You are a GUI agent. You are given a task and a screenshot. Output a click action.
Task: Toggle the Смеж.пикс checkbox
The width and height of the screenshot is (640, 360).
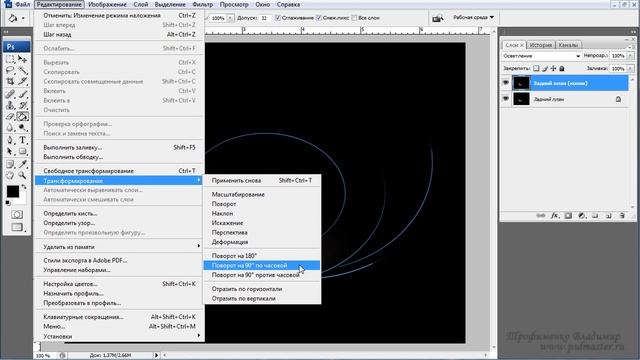click(x=319, y=18)
